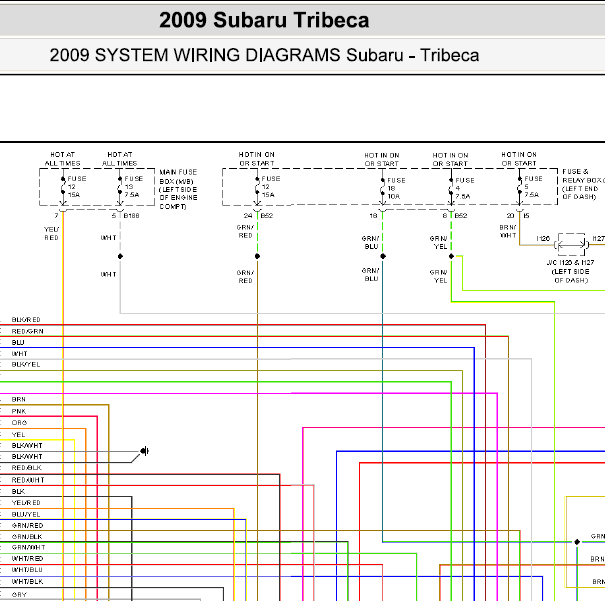
Task: Click the FUSE 5 7.5A label
Action: (533, 187)
